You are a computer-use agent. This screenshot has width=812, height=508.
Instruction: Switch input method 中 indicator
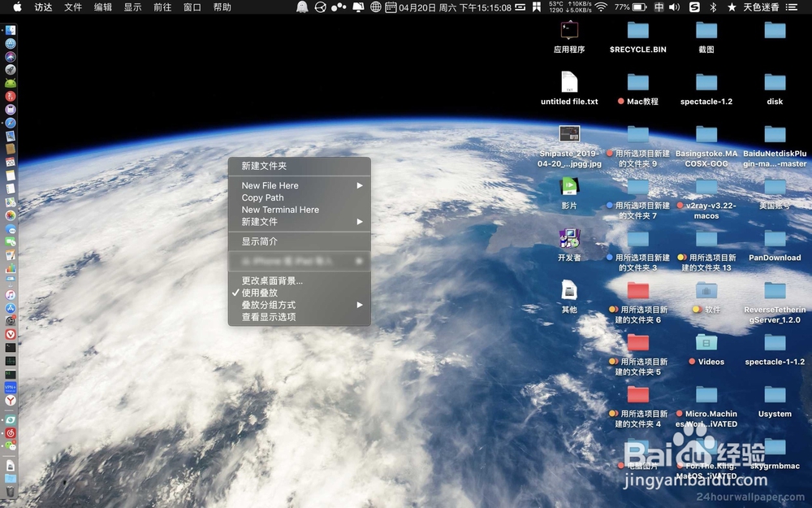click(659, 7)
